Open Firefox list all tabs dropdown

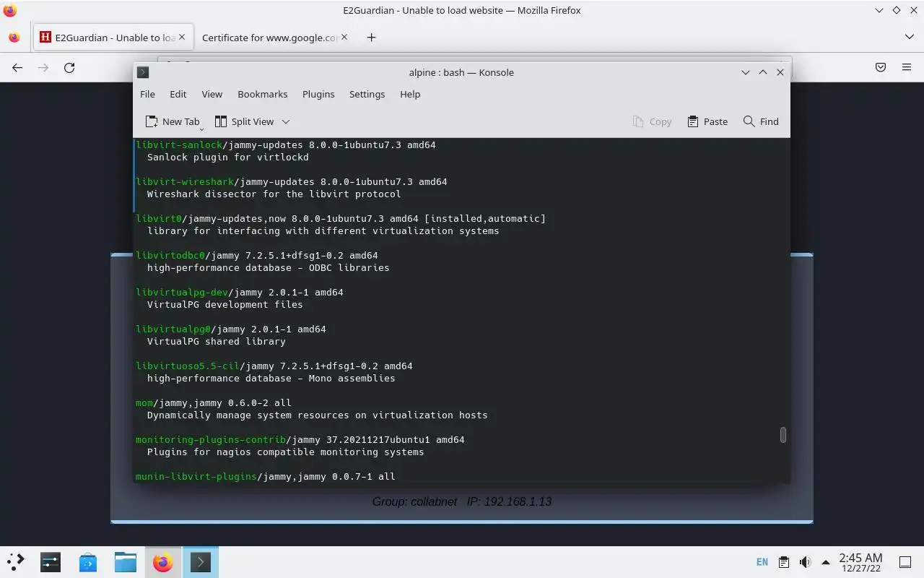click(909, 37)
